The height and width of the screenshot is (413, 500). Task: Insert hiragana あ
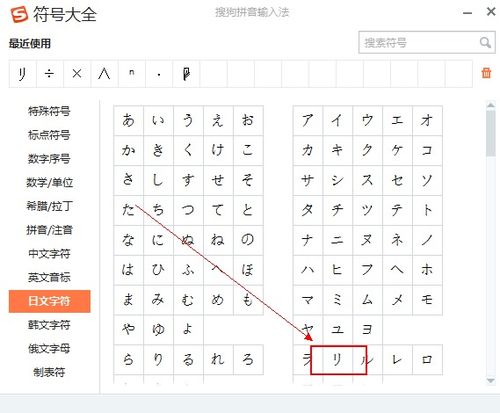click(128, 120)
